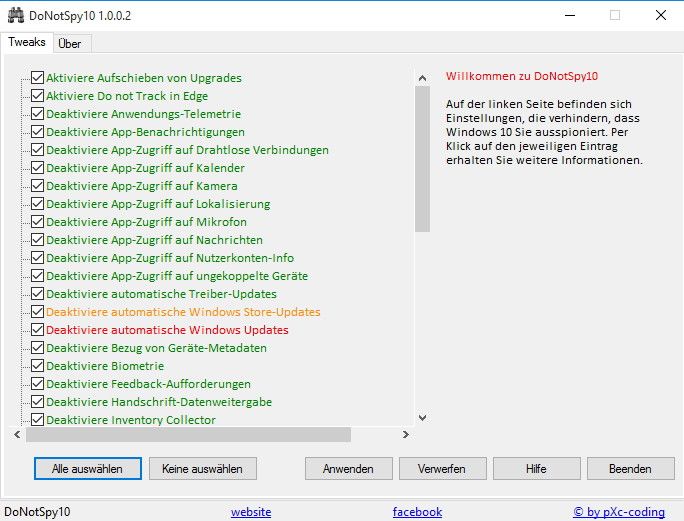Screen dimensions: 684x521
Task: Click Keine auswählen button
Action: coord(202,469)
